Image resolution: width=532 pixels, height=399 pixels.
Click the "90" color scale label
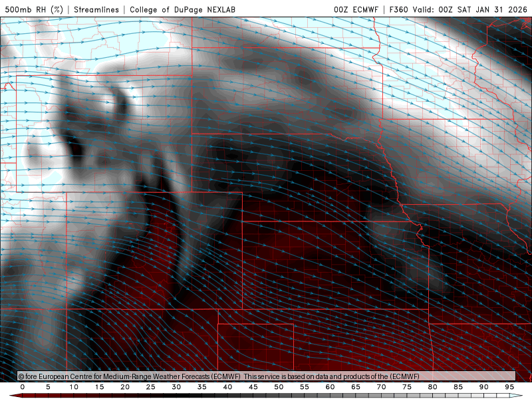click(484, 387)
